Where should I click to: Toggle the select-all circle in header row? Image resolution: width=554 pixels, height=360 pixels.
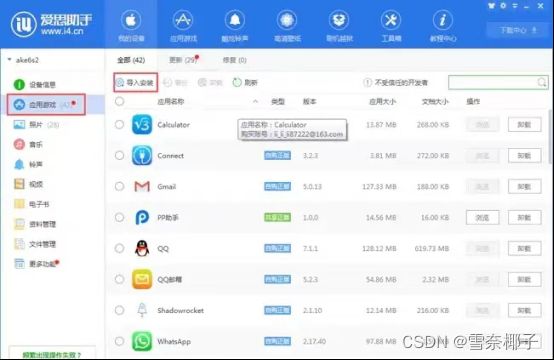pos(119,101)
